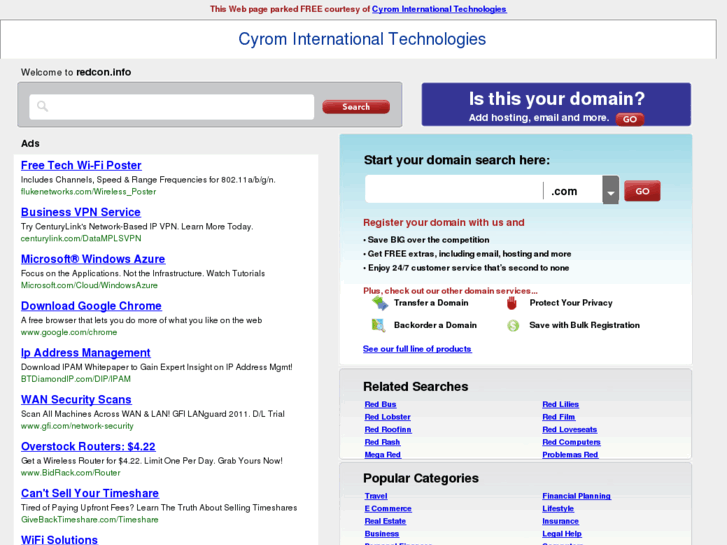Screen dimensions: 727x545
Task: Click See our full line of products
Action: pos(417,349)
